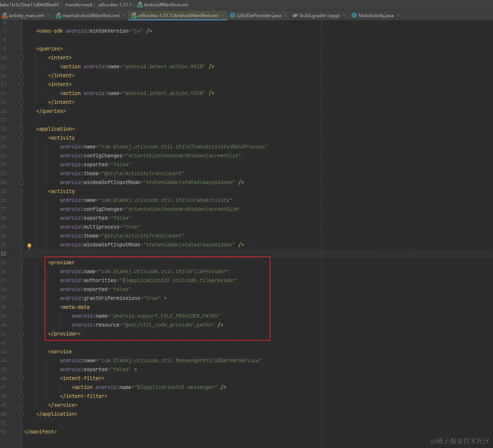Collapse the first <activity> block at line 19

22,138
